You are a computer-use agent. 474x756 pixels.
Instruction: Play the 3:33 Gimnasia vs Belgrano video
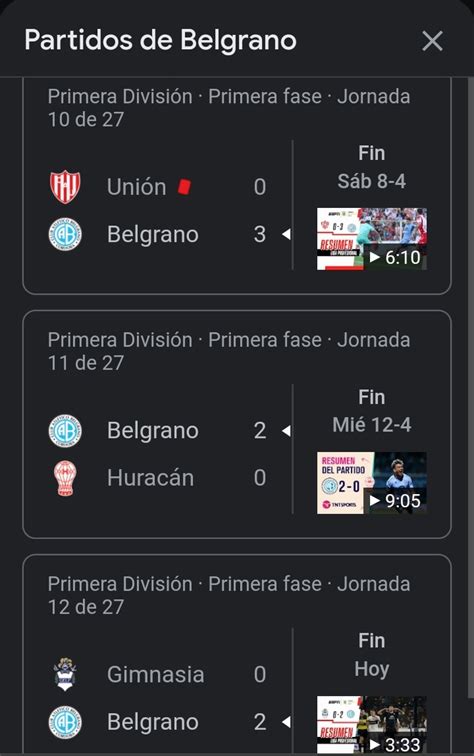[x=371, y=725]
